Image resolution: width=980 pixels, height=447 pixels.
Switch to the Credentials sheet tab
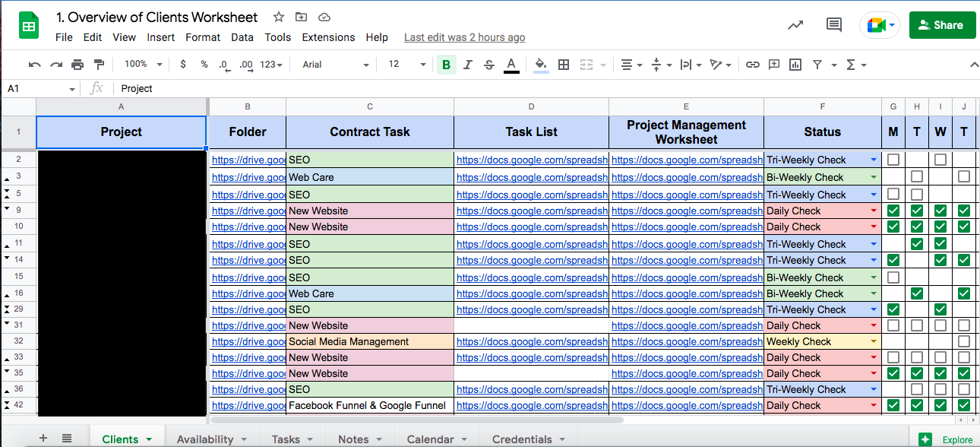[529, 439]
